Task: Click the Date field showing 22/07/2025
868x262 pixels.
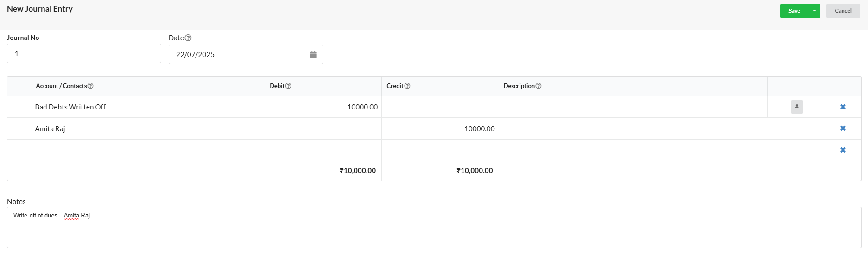Action: pyautogui.click(x=236, y=55)
